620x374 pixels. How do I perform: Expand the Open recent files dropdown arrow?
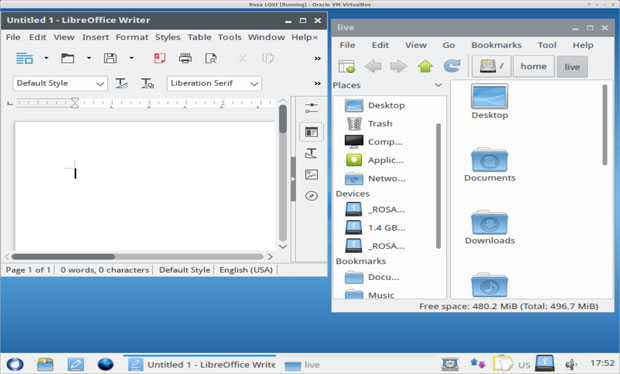(89, 59)
